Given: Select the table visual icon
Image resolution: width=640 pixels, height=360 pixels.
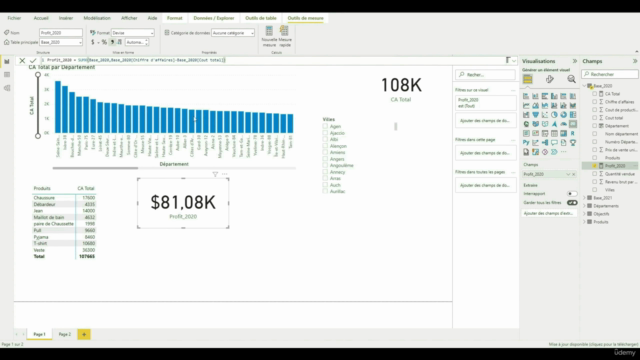Looking at the screenshot, I should tap(554, 133).
